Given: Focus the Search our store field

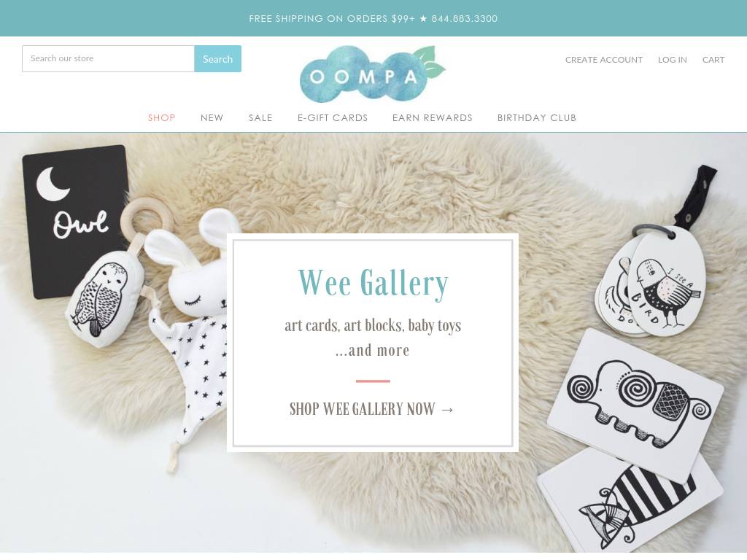Looking at the screenshot, I should [x=108, y=59].
